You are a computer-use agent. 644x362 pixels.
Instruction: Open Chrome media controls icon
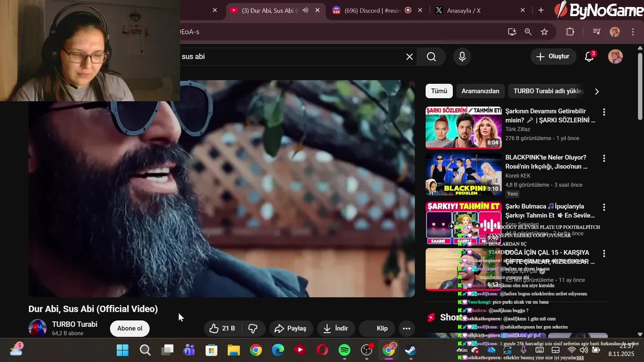597,32
